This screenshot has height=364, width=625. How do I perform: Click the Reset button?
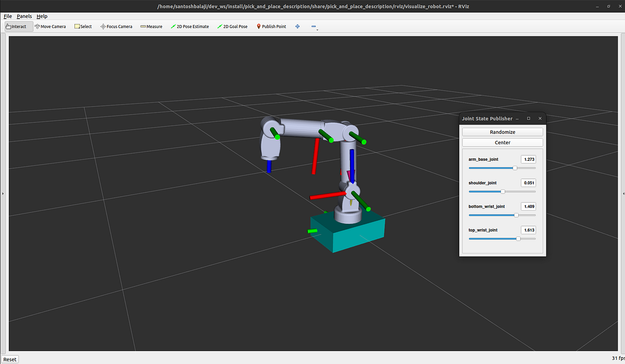(x=10, y=359)
